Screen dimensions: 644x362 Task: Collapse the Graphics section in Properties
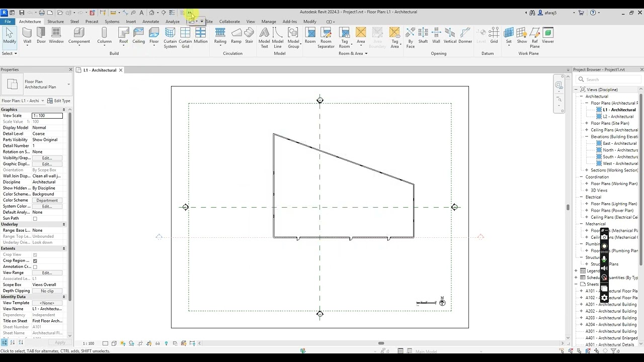pos(64,110)
